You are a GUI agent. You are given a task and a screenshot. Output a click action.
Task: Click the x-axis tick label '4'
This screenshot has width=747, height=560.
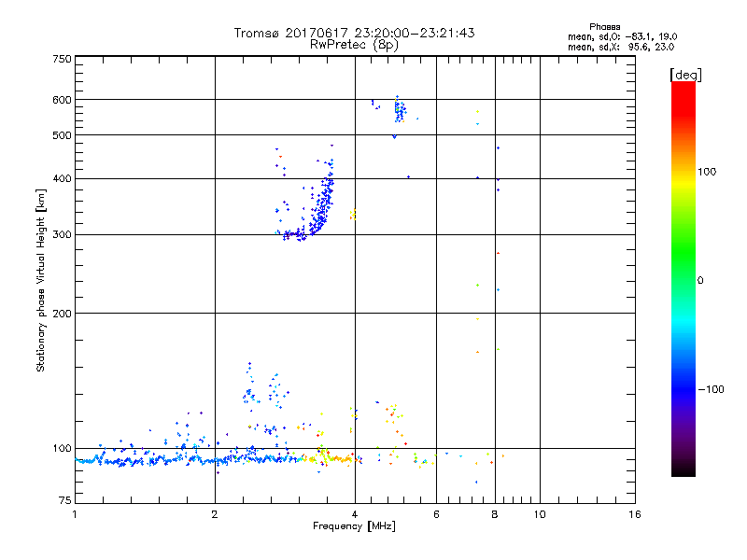click(x=355, y=514)
